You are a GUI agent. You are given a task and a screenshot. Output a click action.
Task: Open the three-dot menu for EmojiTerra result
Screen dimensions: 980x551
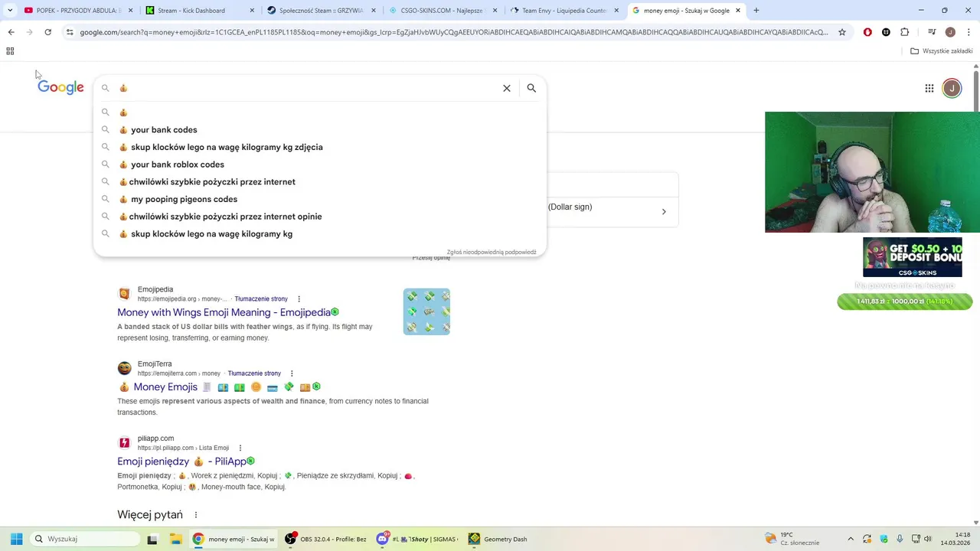tap(292, 373)
